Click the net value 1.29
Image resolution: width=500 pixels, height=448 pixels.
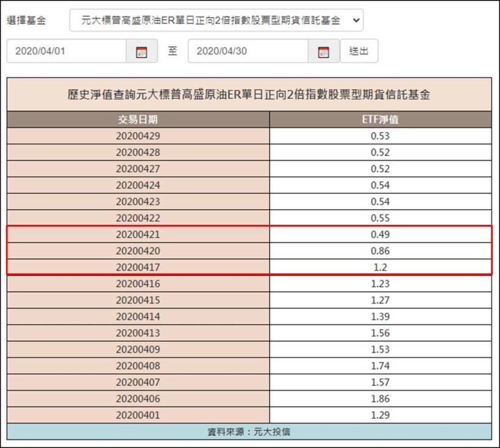tap(380, 415)
